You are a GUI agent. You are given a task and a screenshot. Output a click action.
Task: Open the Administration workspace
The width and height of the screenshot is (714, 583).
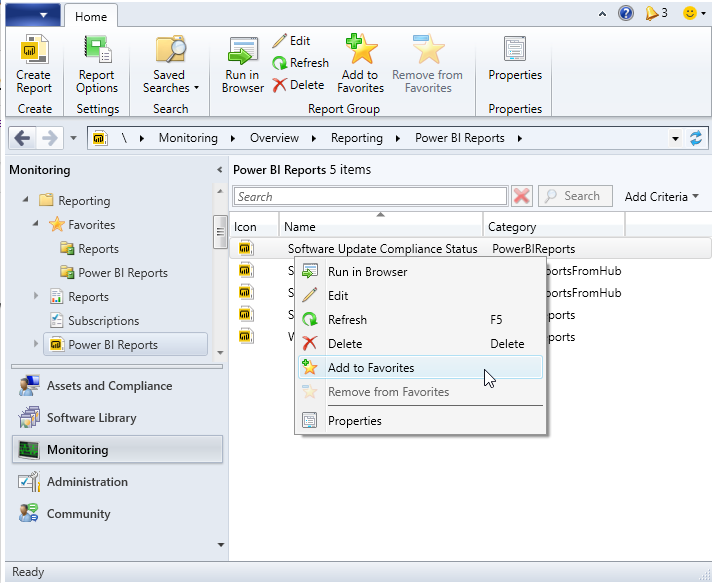(x=117, y=481)
